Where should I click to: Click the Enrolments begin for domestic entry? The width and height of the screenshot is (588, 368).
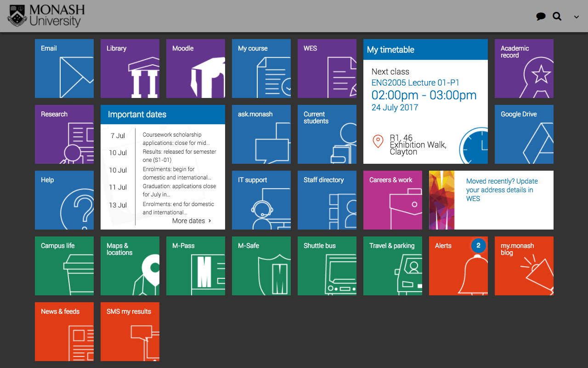(x=177, y=173)
